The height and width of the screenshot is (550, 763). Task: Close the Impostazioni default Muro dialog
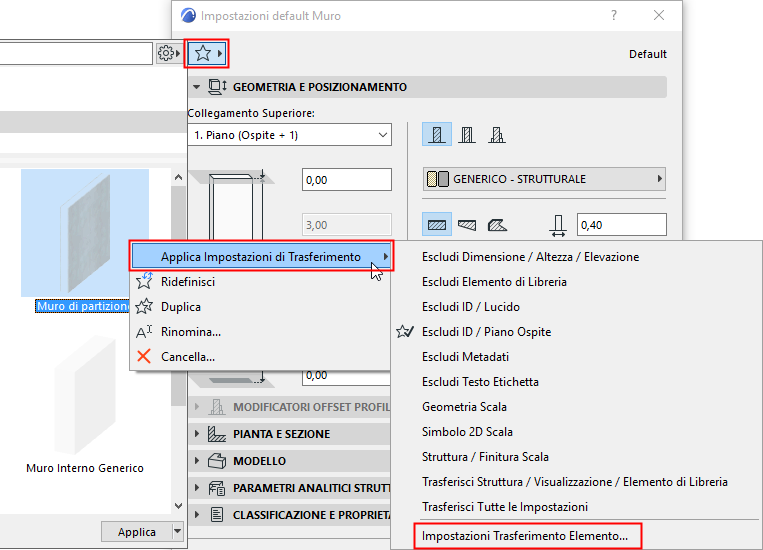(x=659, y=15)
